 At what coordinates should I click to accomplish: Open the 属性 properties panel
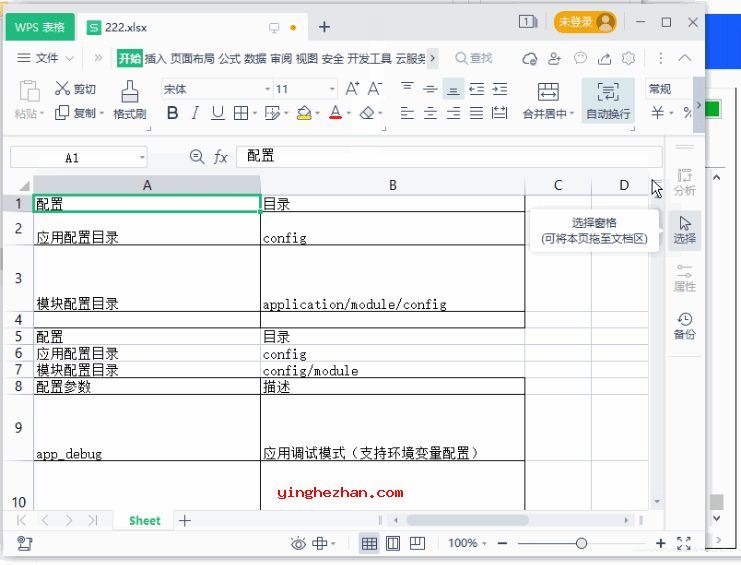684,278
